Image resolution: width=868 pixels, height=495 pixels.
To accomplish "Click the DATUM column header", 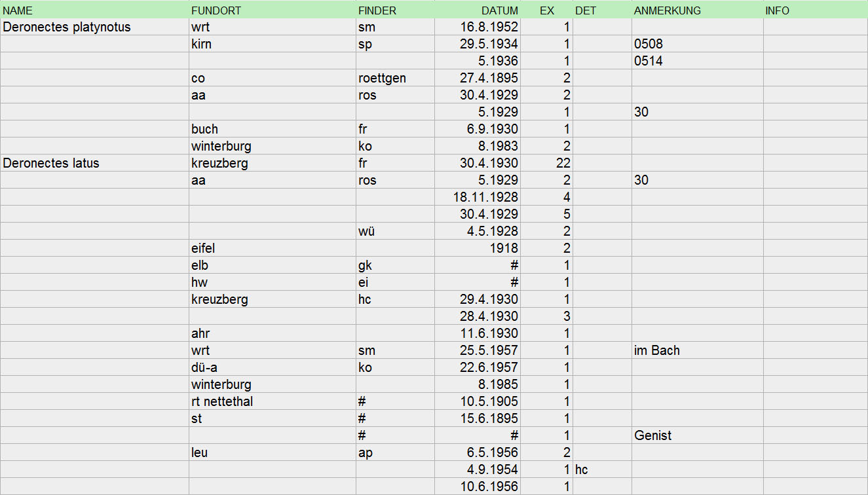I will [499, 10].
